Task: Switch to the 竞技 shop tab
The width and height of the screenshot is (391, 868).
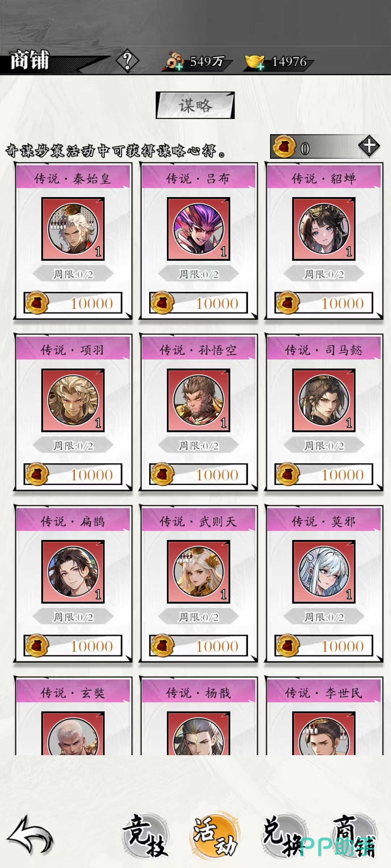Action: [x=145, y=836]
